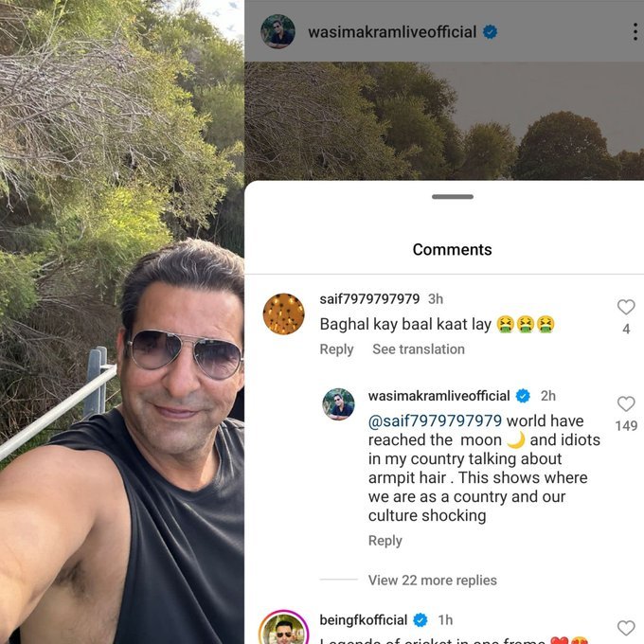Open the beingfkofficial username link
Screen dimensions: 644x644
pos(363,620)
